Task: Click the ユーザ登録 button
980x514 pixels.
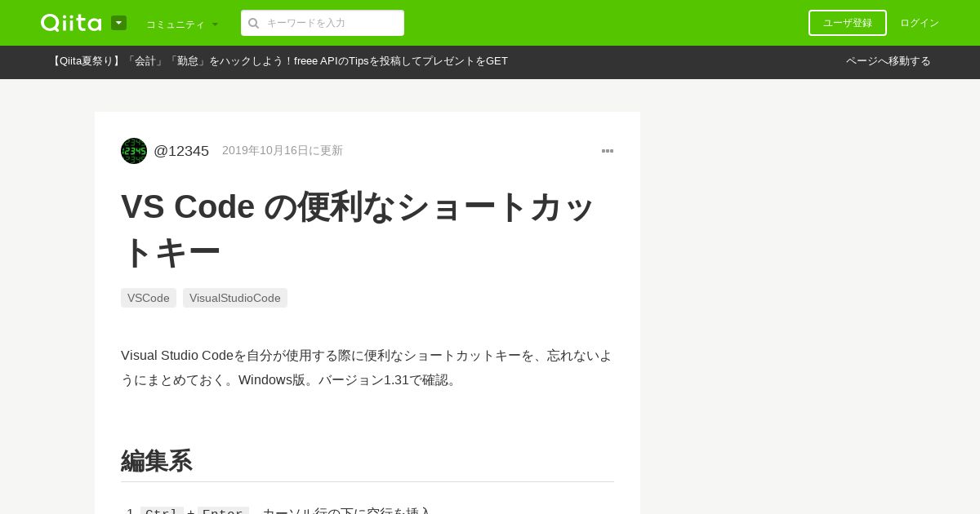Action: point(848,23)
